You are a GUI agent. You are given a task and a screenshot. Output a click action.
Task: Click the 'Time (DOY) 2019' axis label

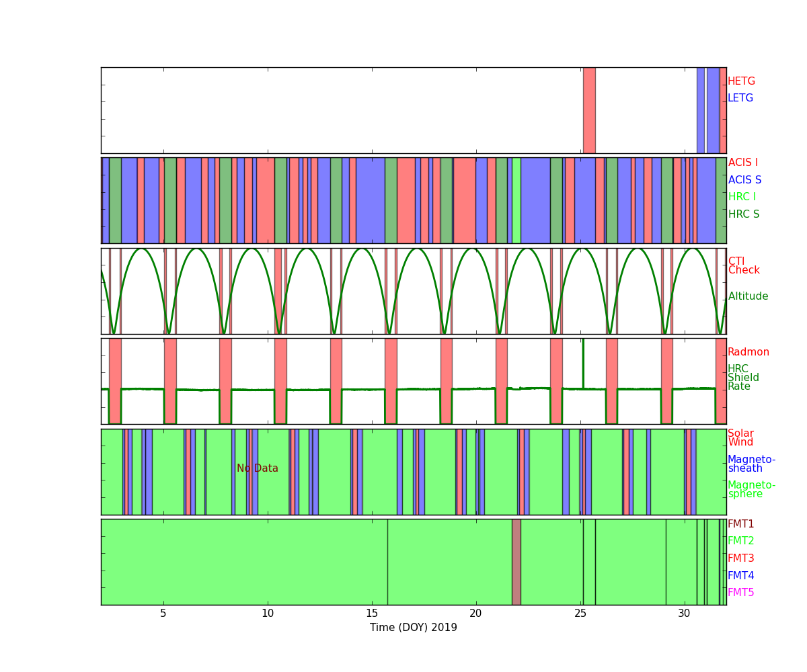[413, 628]
